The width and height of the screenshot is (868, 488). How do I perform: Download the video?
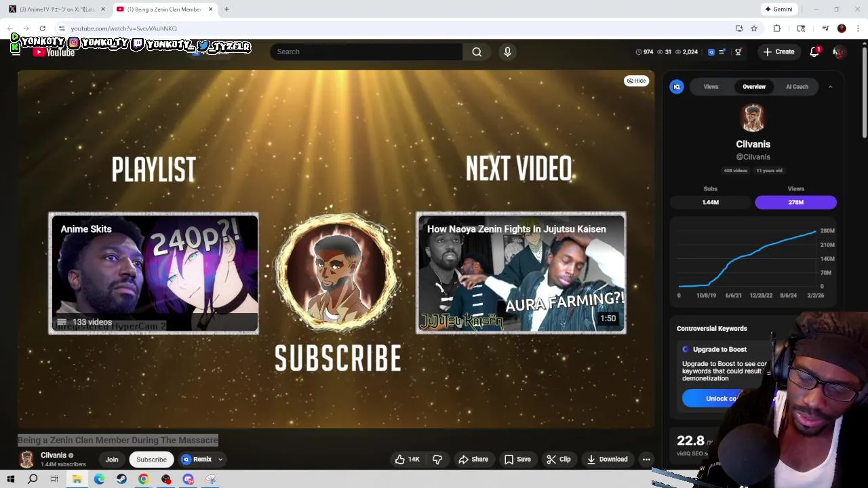click(608, 459)
